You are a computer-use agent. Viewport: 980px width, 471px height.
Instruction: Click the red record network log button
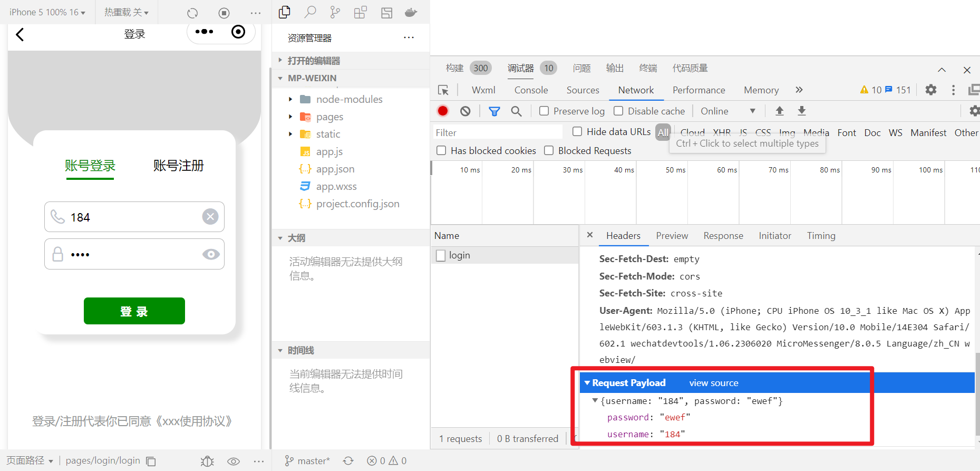pos(443,111)
